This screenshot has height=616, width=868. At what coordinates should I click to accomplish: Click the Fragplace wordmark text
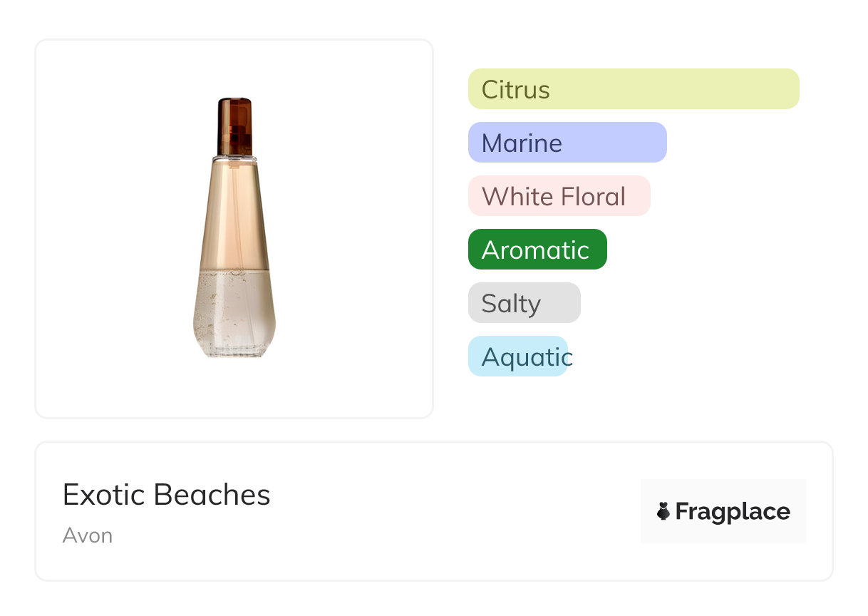coord(733,511)
